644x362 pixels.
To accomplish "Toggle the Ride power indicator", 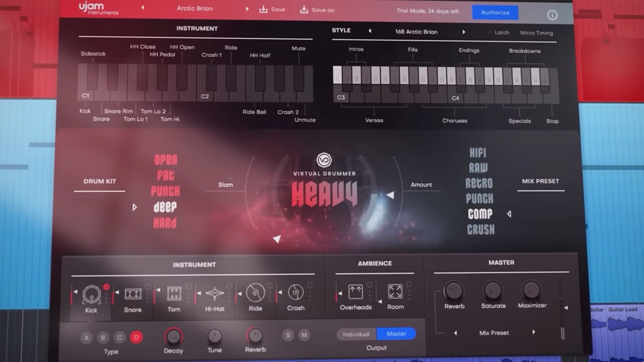I will [270, 286].
